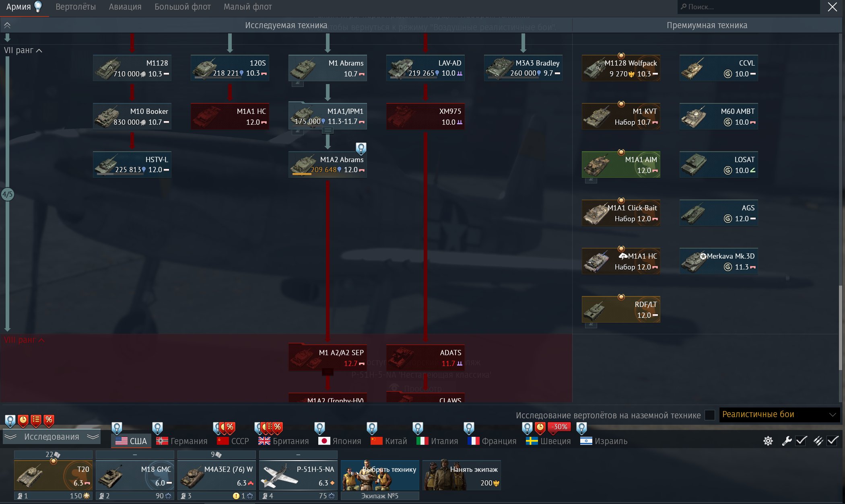Image resolution: width=845 pixels, height=504 pixels.
Task: Select the T20 crew slot
Action: pyautogui.click(x=53, y=475)
